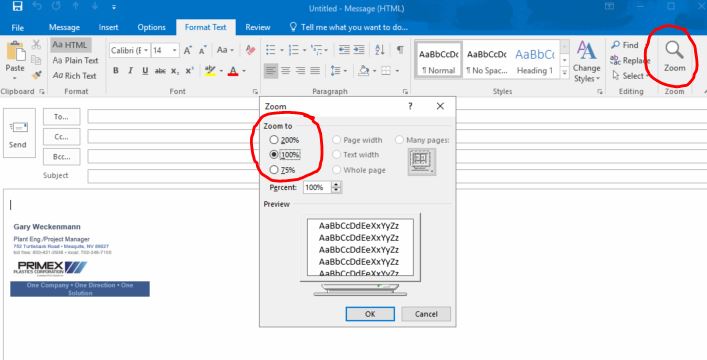
Task: Click the Zoom magnifier ribbon button
Action: coord(675,56)
